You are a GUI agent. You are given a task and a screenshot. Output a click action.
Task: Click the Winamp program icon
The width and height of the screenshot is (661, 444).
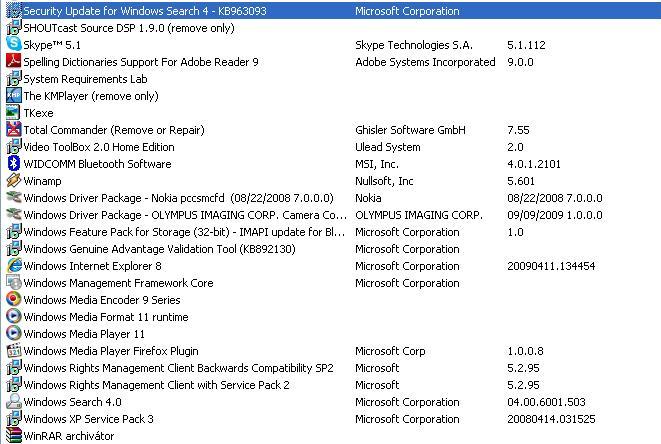click(x=13, y=180)
